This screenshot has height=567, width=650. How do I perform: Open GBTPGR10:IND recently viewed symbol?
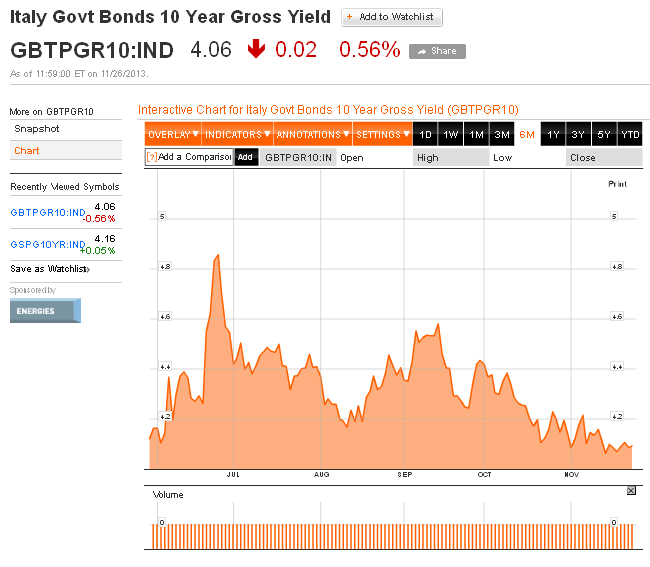[x=48, y=213]
